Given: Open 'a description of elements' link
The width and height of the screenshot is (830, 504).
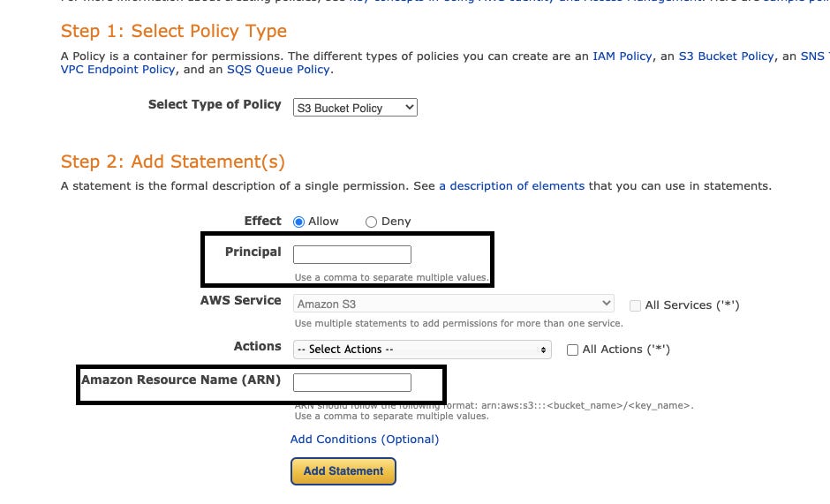Looking at the screenshot, I should 512,186.
